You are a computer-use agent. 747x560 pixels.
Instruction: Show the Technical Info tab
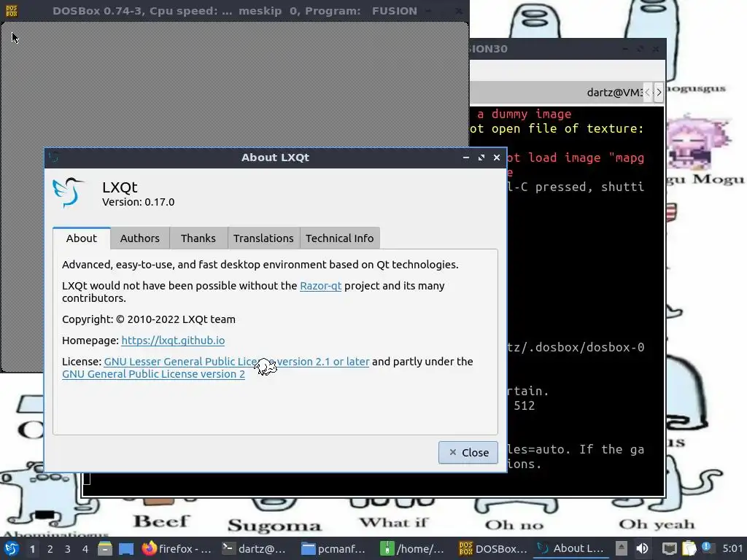click(340, 238)
